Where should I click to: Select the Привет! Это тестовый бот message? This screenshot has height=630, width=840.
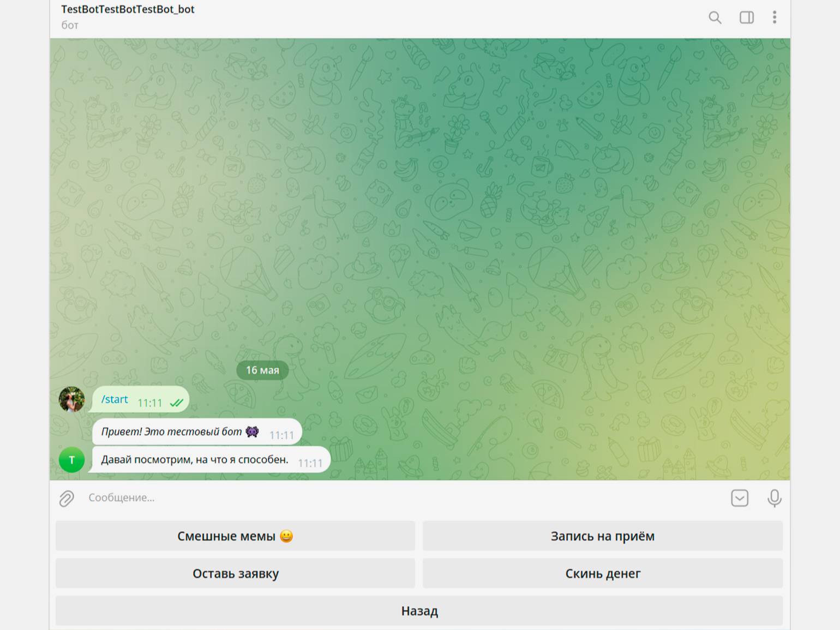click(197, 432)
